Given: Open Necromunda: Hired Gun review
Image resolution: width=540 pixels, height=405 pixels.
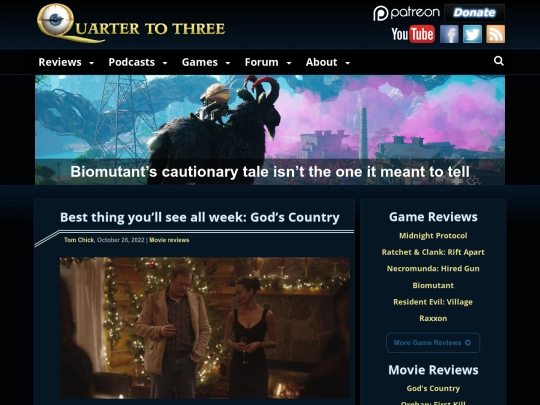Looking at the screenshot, I should (x=433, y=269).
